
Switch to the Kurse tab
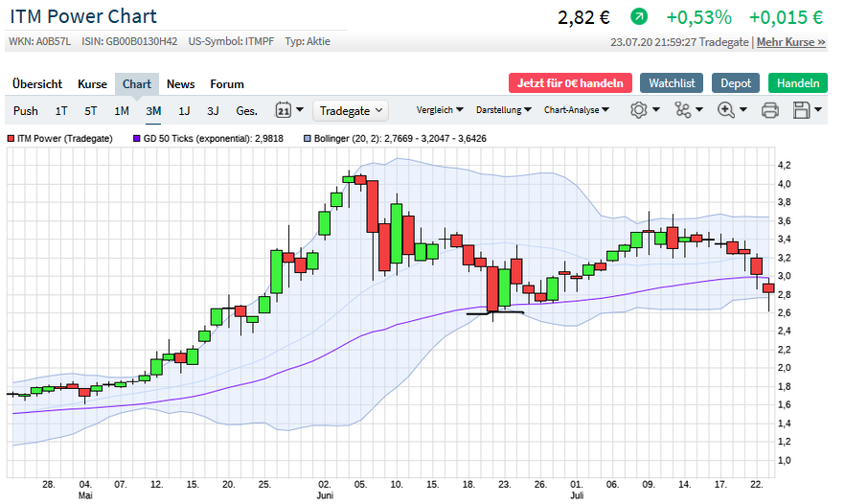[92, 83]
